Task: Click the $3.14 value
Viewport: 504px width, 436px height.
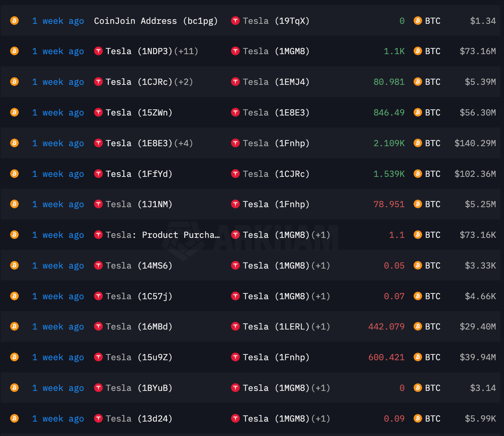Action: click(483, 388)
